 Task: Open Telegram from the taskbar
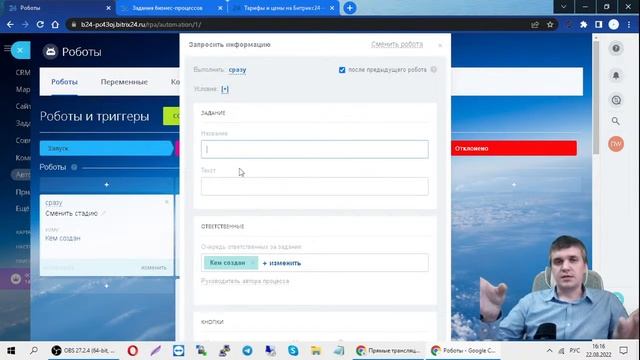[247, 351]
